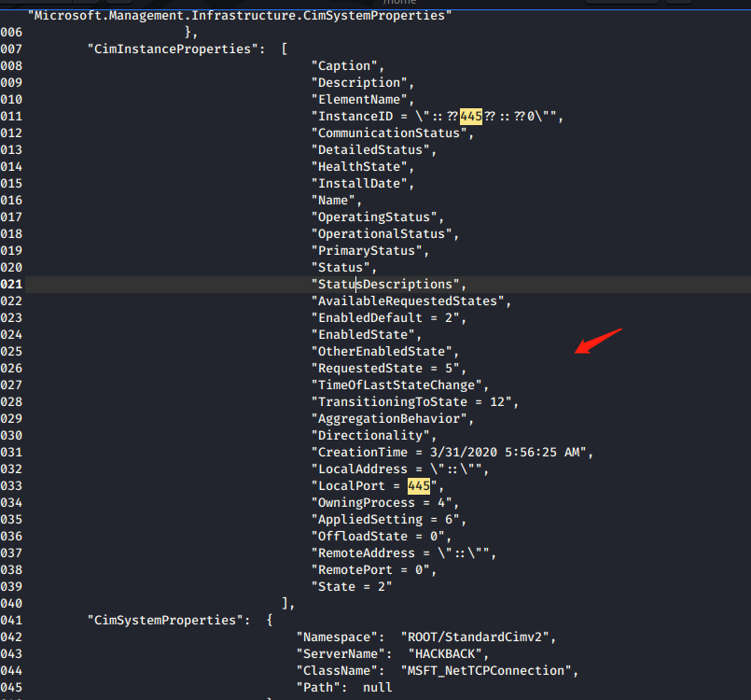Click the "HACKBACK" server name value
The height and width of the screenshot is (700, 751).
coord(445,653)
